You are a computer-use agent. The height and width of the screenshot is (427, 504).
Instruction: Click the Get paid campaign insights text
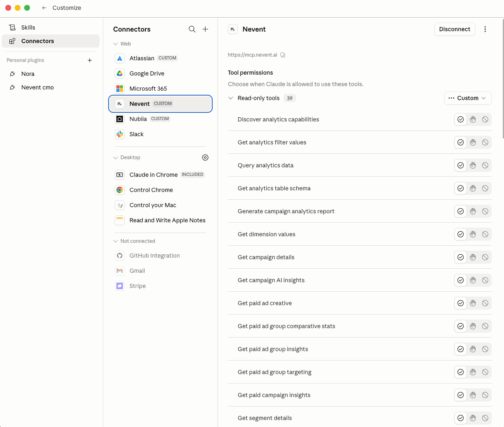click(274, 395)
